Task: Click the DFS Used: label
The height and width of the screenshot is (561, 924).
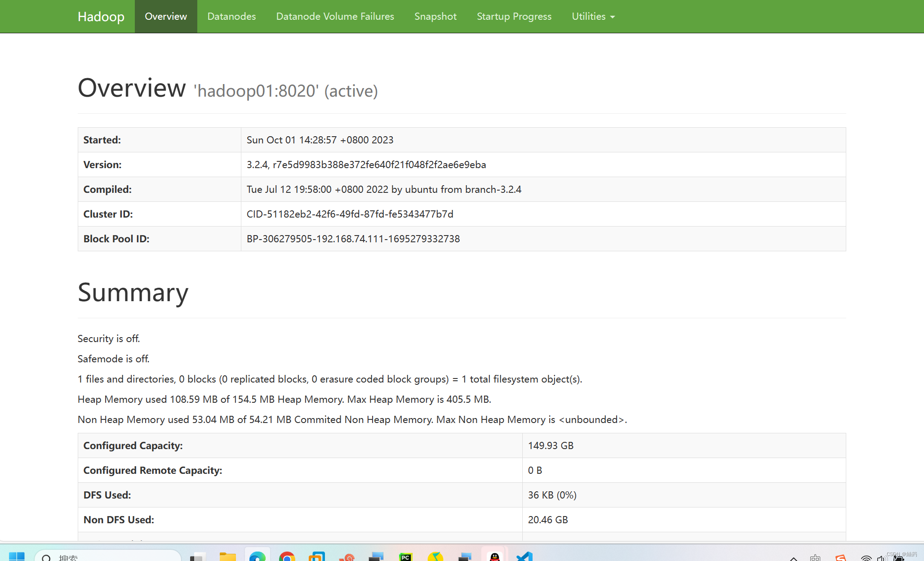Action: (107, 495)
